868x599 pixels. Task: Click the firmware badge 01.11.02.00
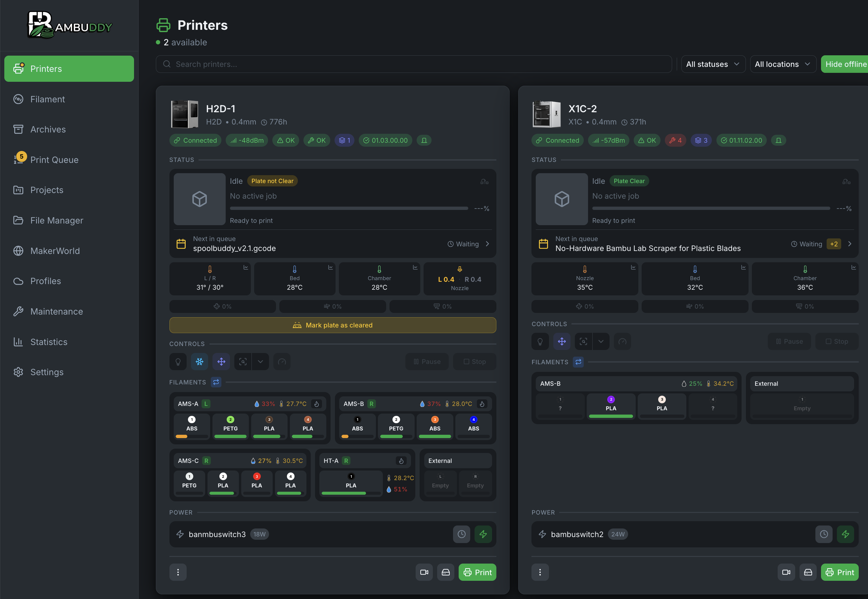pyautogui.click(x=741, y=140)
